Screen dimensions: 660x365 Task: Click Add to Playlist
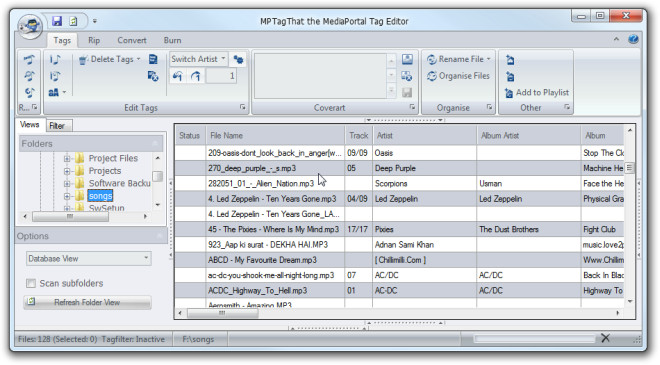coord(537,93)
